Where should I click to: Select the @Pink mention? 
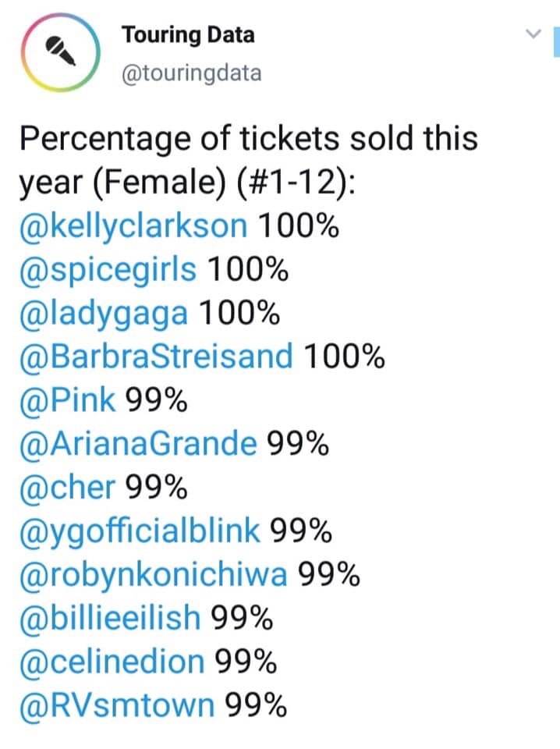click(x=67, y=401)
